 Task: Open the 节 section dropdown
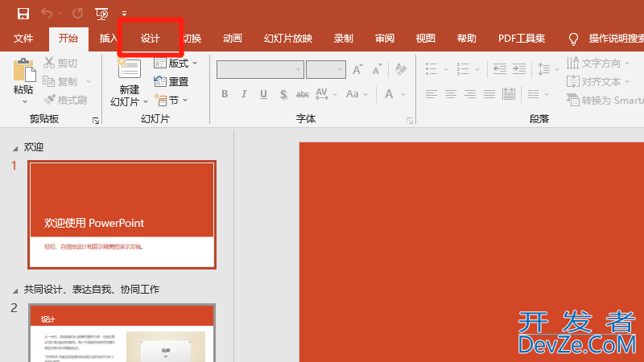(x=171, y=100)
